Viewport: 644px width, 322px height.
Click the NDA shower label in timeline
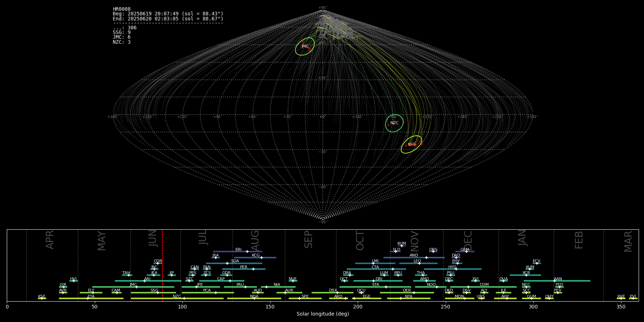coord(254,297)
